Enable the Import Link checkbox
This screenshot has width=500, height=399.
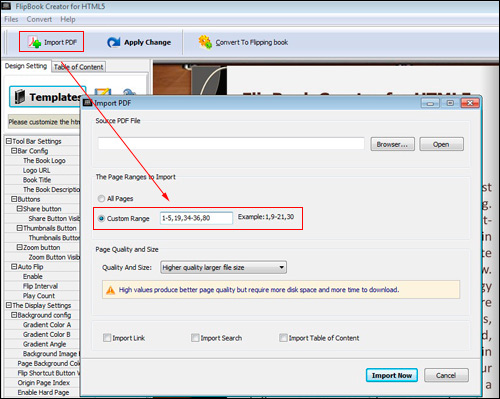click(107, 338)
